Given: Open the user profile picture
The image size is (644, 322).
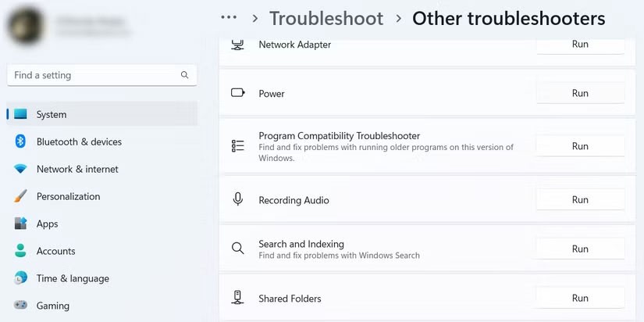Looking at the screenshot, I should coord(26,26).
